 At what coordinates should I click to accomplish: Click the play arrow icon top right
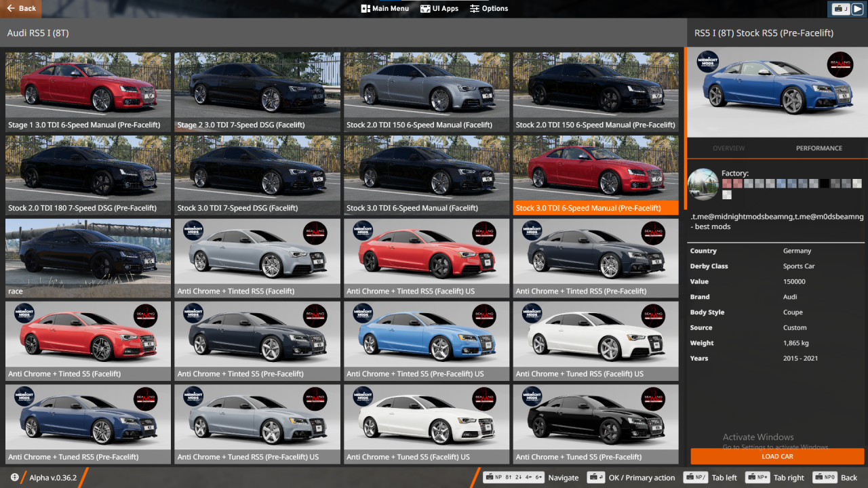[x=858, y=9]
